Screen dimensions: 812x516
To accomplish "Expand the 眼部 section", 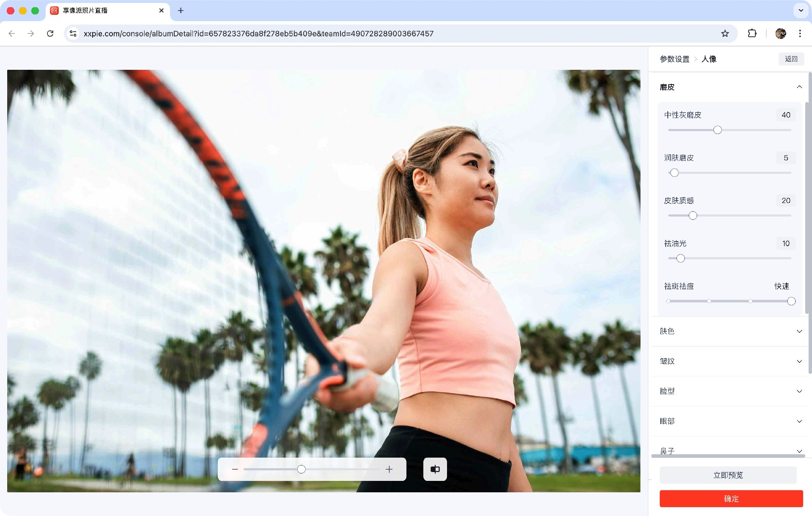I will coord(730,421).
